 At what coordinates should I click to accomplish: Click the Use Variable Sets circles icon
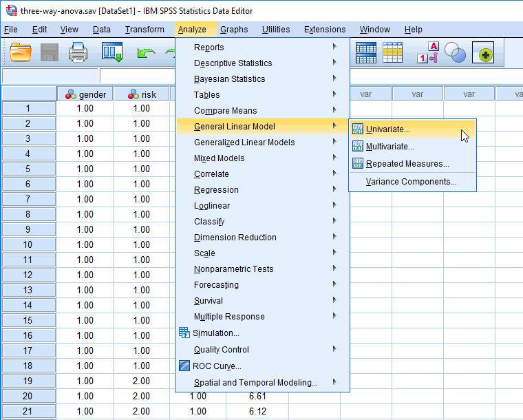[x=455, y=52]
